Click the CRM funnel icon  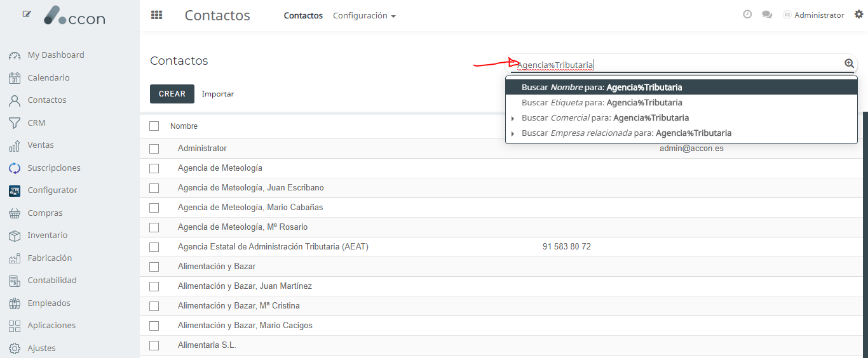(x=15, y=123)
